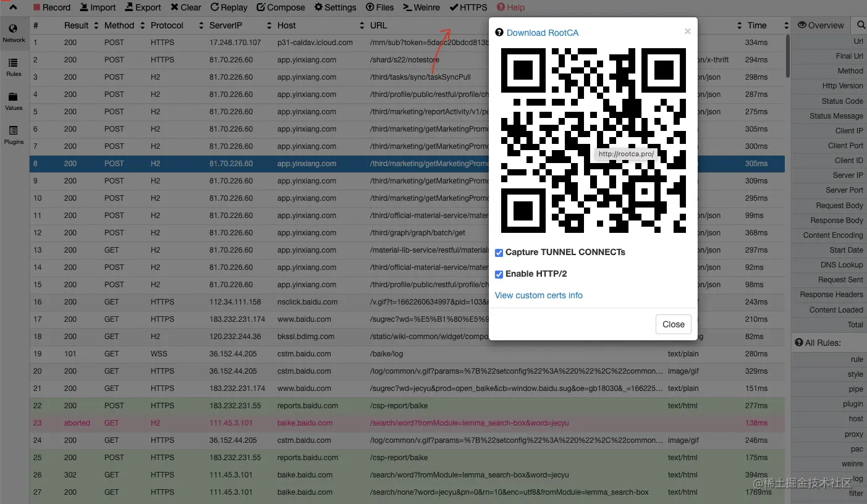Screen dimensions: 867x504
Task: Uncheck Capture TUNNEL CONNECTs
Action: click(x=499, y=253)
